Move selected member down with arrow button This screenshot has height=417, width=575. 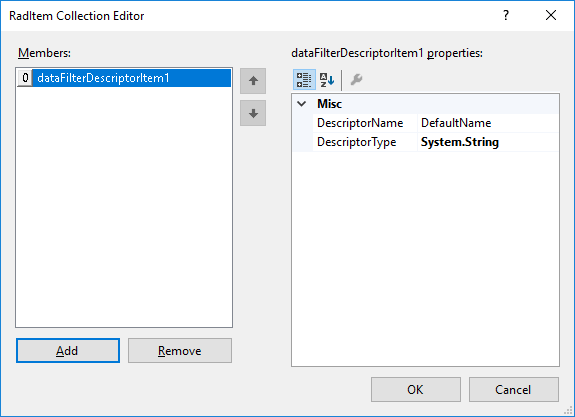tap(253, 113)
